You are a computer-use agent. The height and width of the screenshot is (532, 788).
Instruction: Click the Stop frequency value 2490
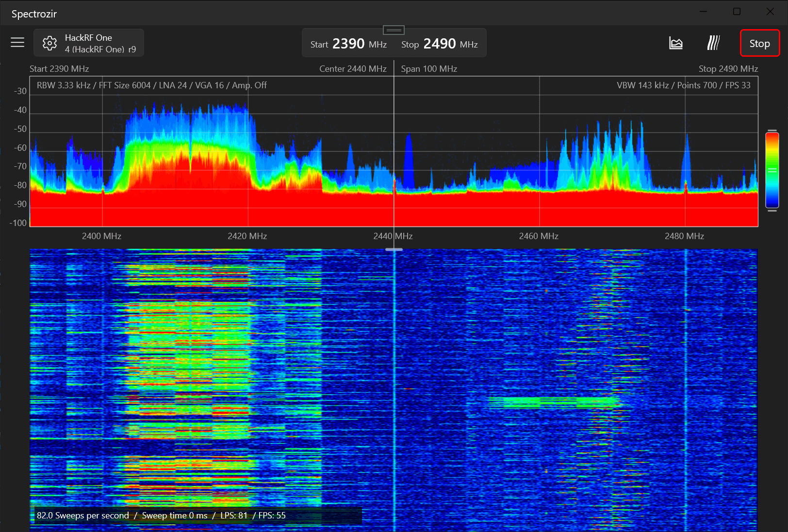pyautogui.click(x=440, y=44)
